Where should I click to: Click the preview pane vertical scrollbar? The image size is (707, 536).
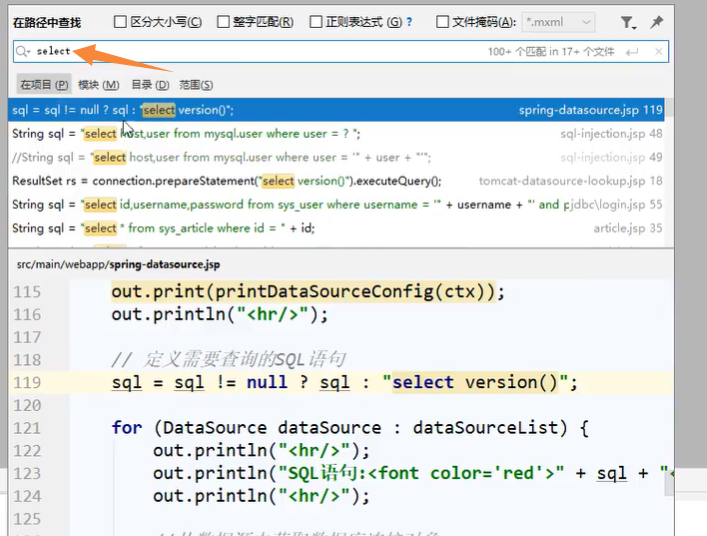click(x=669, y=484)
